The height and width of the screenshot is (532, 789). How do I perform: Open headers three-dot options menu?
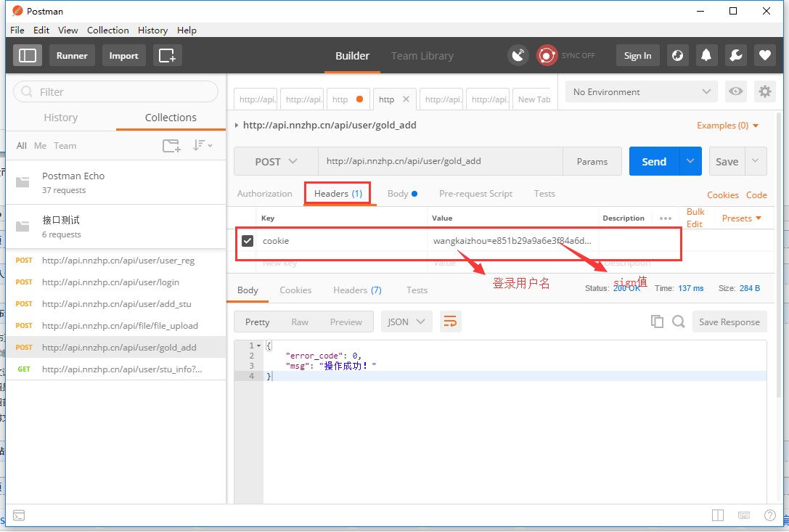pos(665,218)
